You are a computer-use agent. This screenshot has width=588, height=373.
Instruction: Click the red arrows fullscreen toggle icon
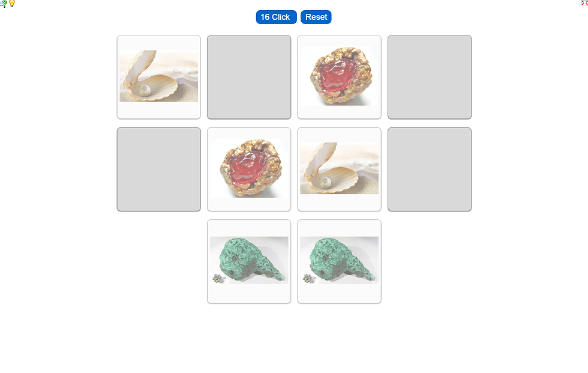[584, 2]
